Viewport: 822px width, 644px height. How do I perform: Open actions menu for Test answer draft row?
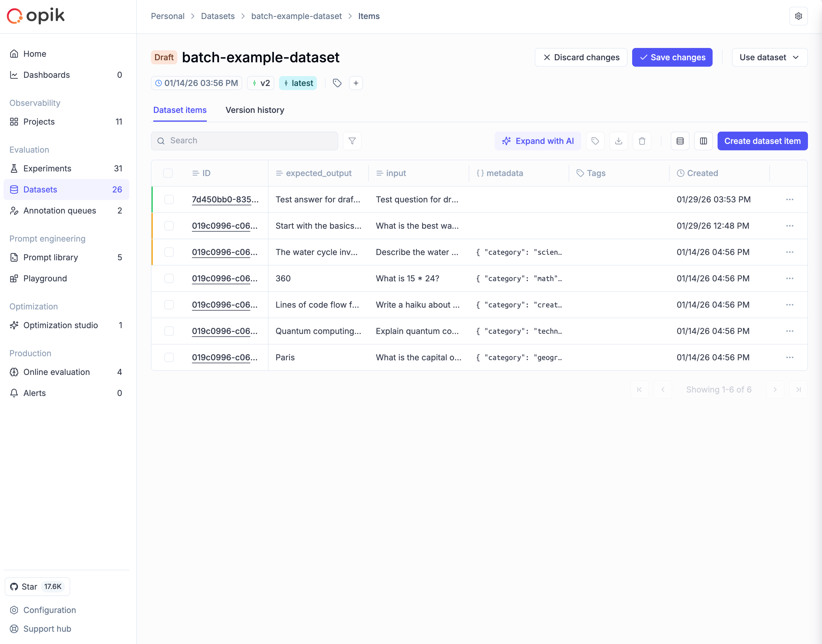coord(790,199)
